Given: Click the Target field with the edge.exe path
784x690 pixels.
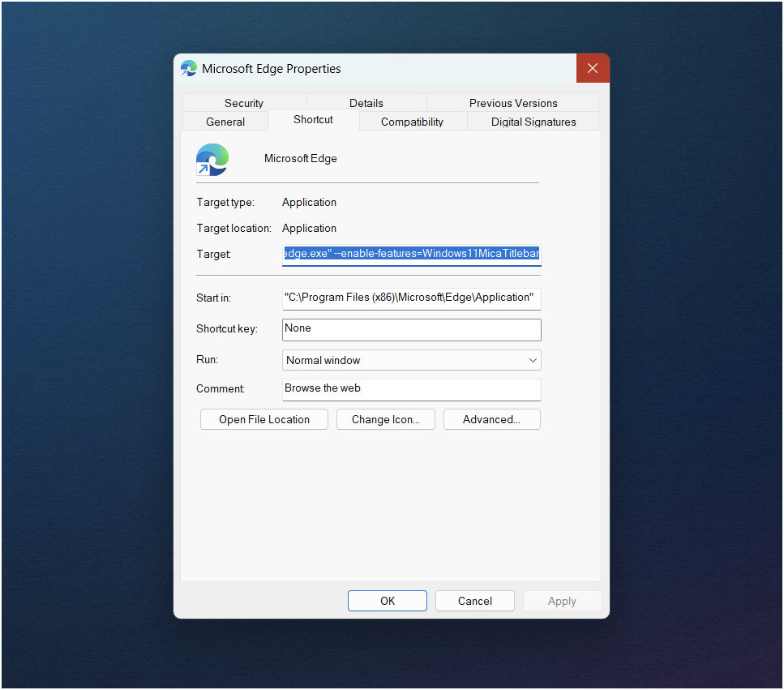Looking at the screenshot, I should click(x=412, y=254).
